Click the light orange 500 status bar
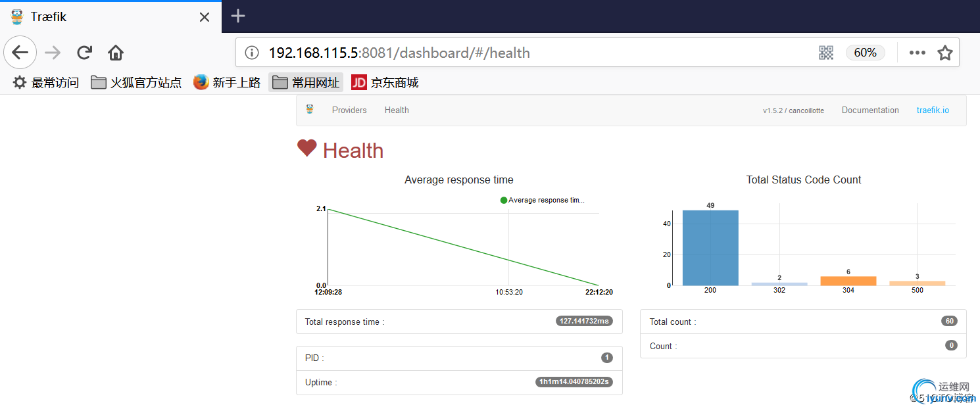Viewport: 980px width, 409px height. click(x=918, y=283)
